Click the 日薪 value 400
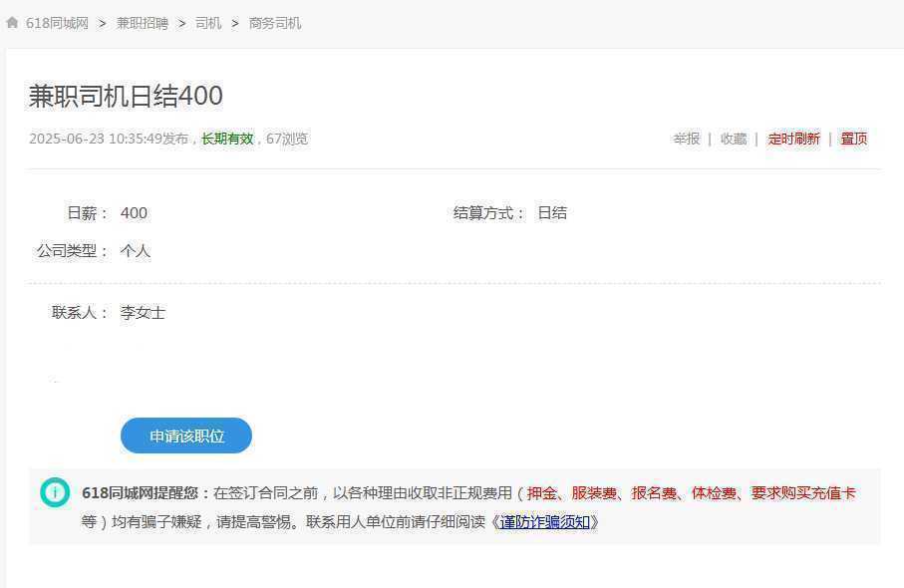This screenshot has width=904, height=588. click(x=134, y=212)
